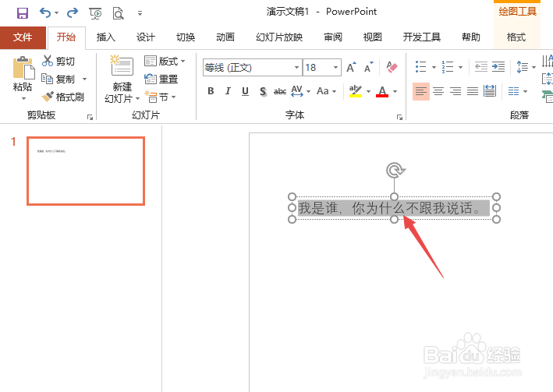Image resolution: width=553 pixels, height=392 pixels.
Task: Toggle Align Right paragraph alignment
Action: click(x=456, y=92)
